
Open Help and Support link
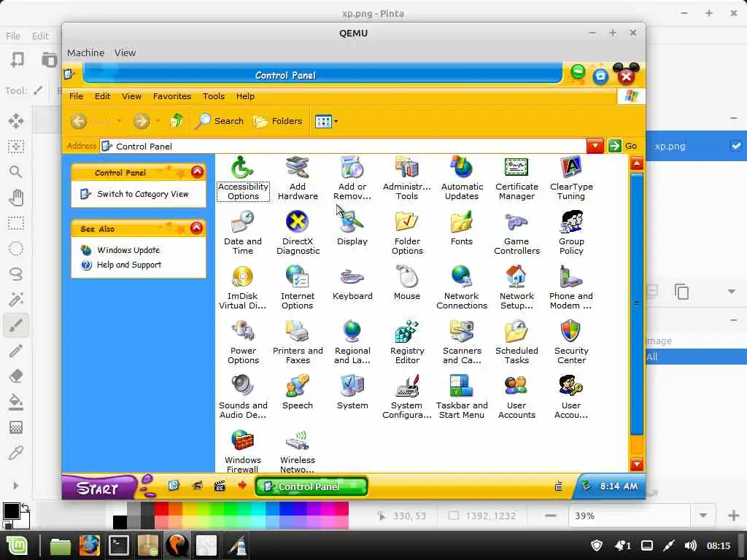(x=129, y=265)
